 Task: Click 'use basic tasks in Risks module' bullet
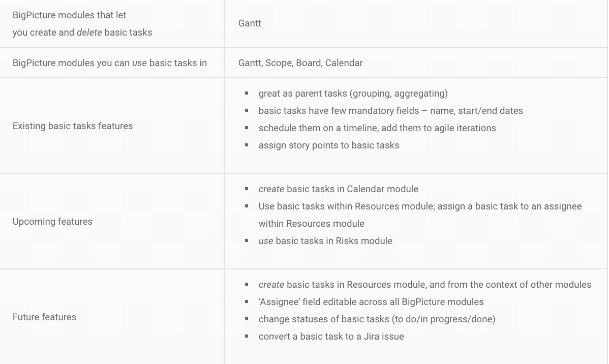[325, 241]
